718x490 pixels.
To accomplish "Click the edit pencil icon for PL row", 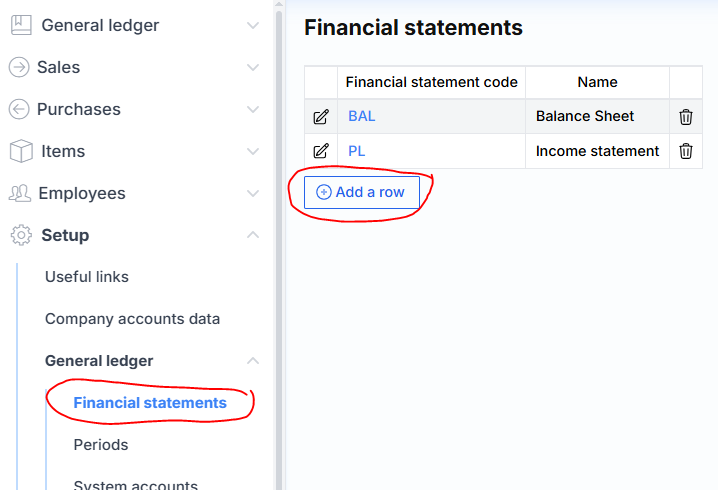I will pos(321,152).
